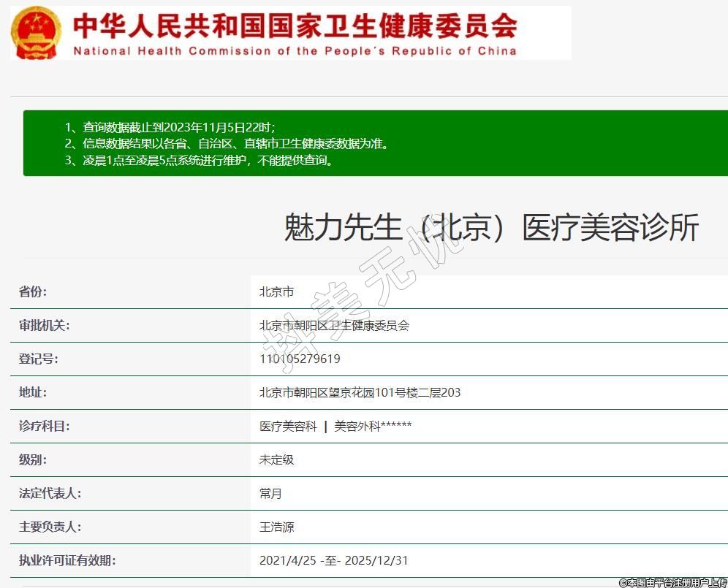Image resolution: width=728 pixels, height=588 pixels.
Task: Click the Chinese commission title in header
Action: (x=295, y=26)
